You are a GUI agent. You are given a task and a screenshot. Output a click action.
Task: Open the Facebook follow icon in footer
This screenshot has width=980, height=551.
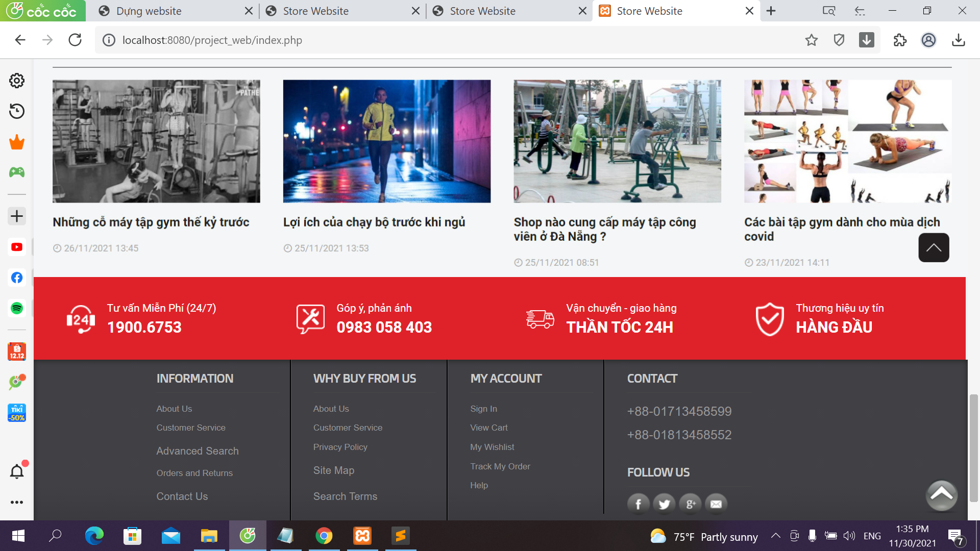click(x=638, y=504)
